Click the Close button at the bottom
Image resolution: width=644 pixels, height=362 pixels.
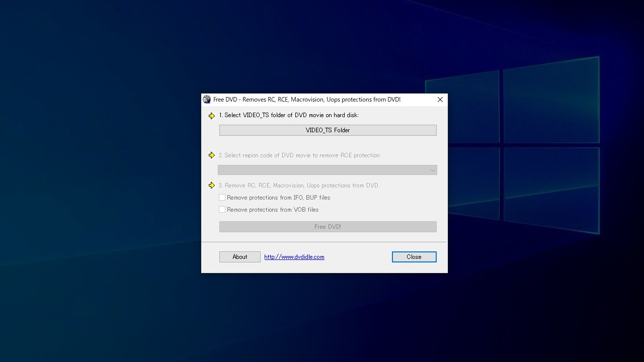414,257
